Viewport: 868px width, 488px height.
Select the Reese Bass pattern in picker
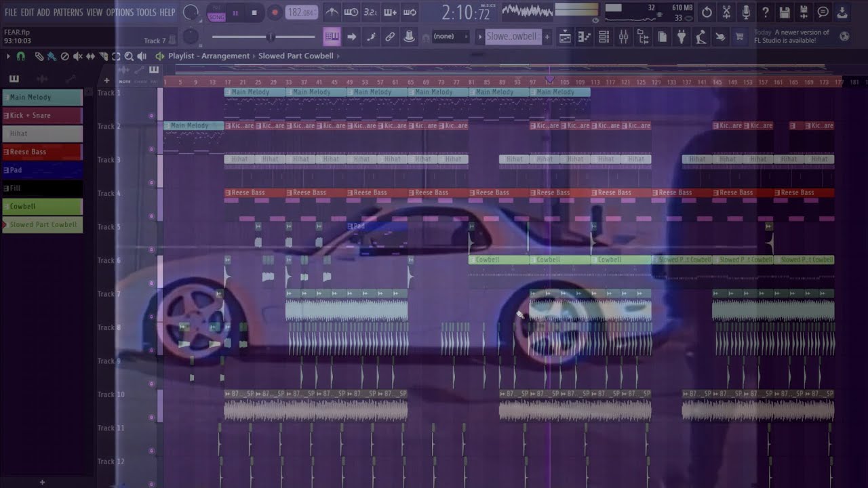coord(43,152)
